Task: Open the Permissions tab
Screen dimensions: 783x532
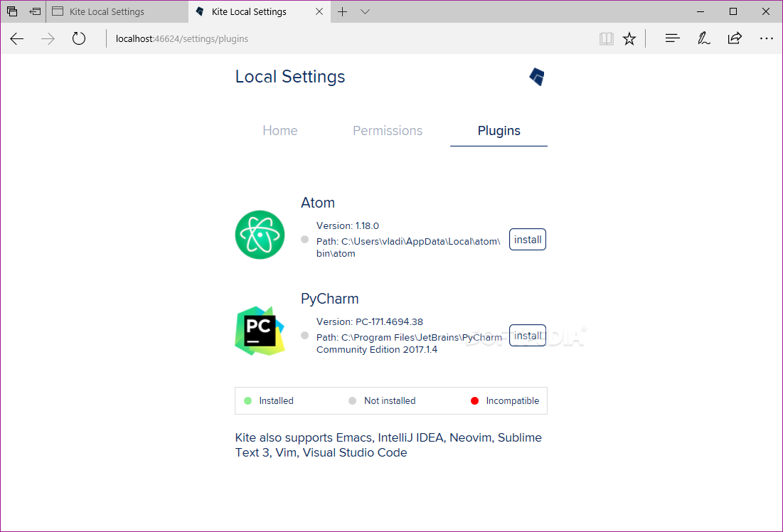Action: (388, 131)
